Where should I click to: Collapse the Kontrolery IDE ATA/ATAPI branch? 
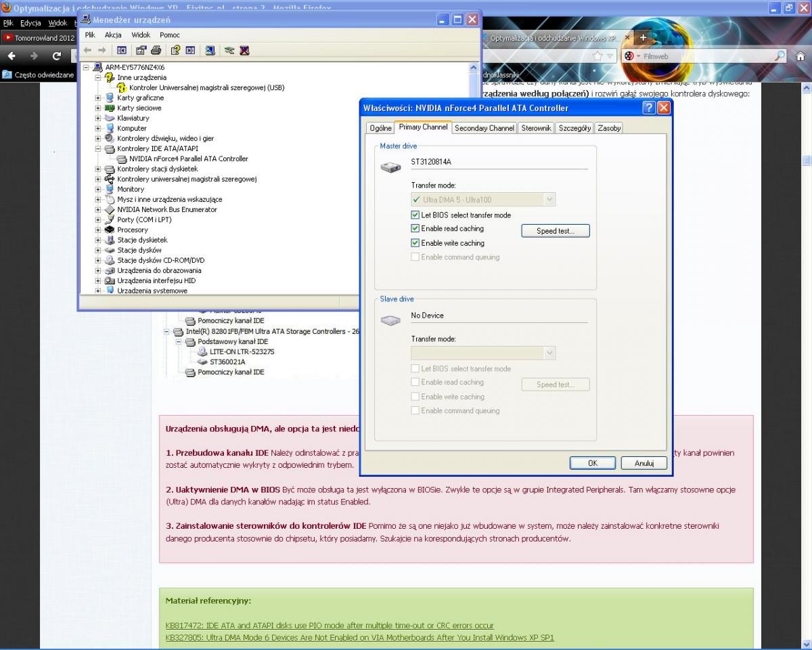pos(98,149)
